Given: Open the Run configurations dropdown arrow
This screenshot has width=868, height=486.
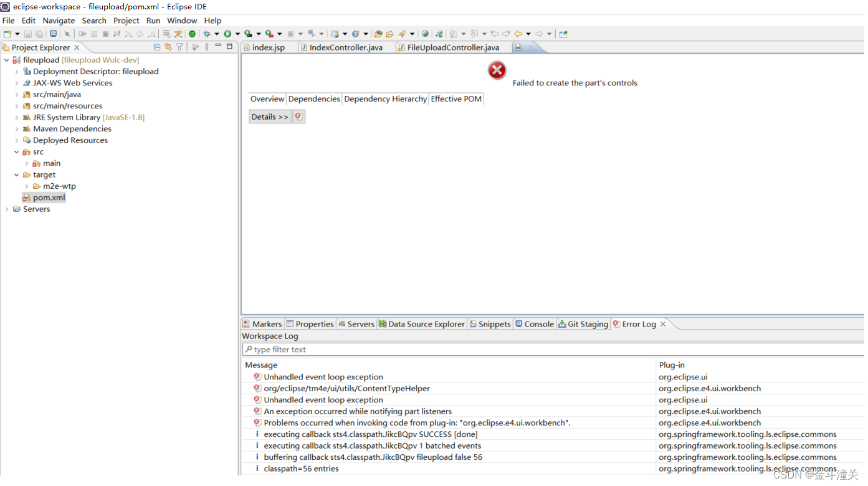Looking at the screenshot, I should tap(237, 34).
